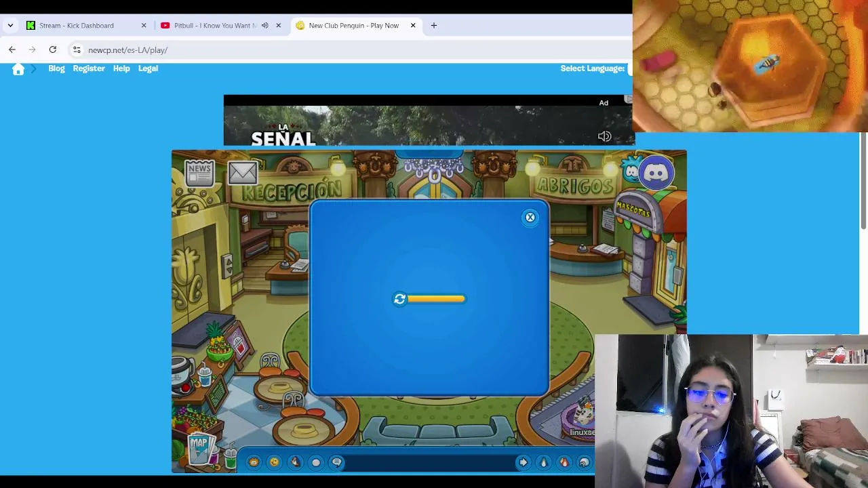Open the MAP icon in the game

coord(199,448)
